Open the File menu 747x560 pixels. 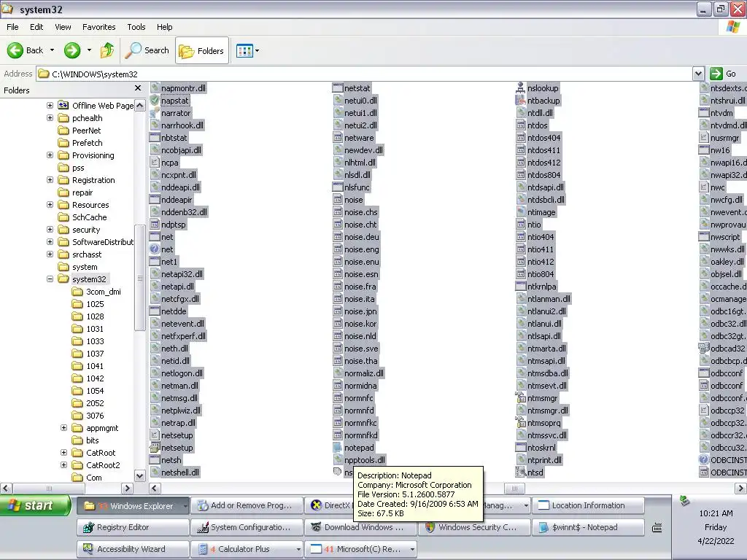13,27
